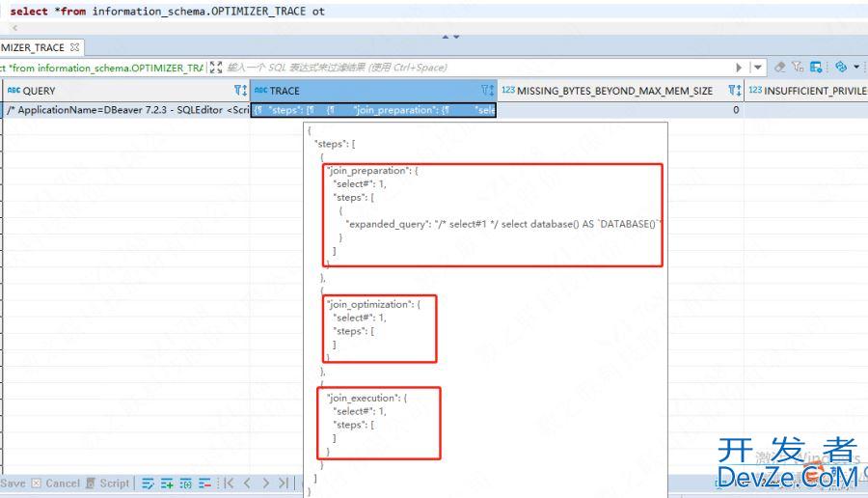868x498 pixels.
Task: Go to the next row
Action: (266, 484)
